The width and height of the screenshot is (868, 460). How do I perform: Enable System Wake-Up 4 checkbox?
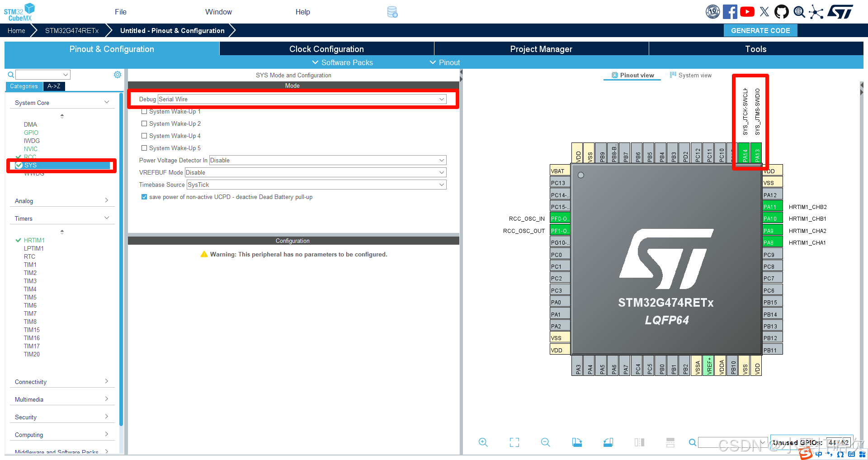[144, 136]
